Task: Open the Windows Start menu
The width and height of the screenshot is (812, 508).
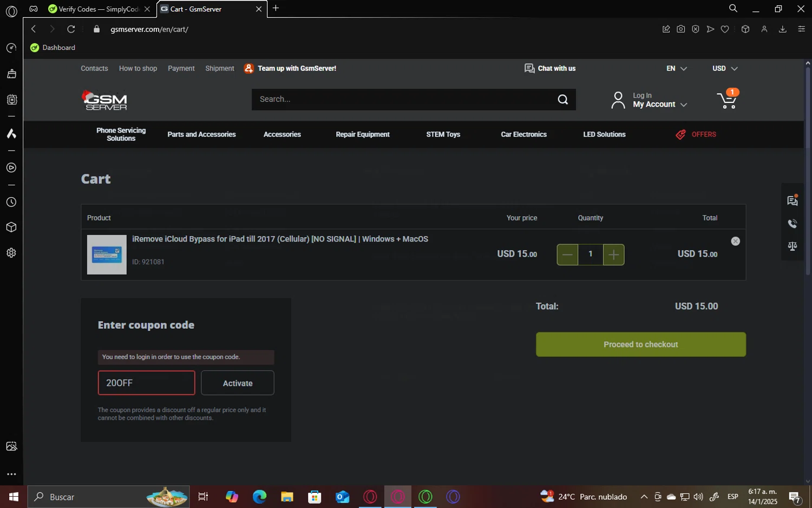Action: click(14, 497)
